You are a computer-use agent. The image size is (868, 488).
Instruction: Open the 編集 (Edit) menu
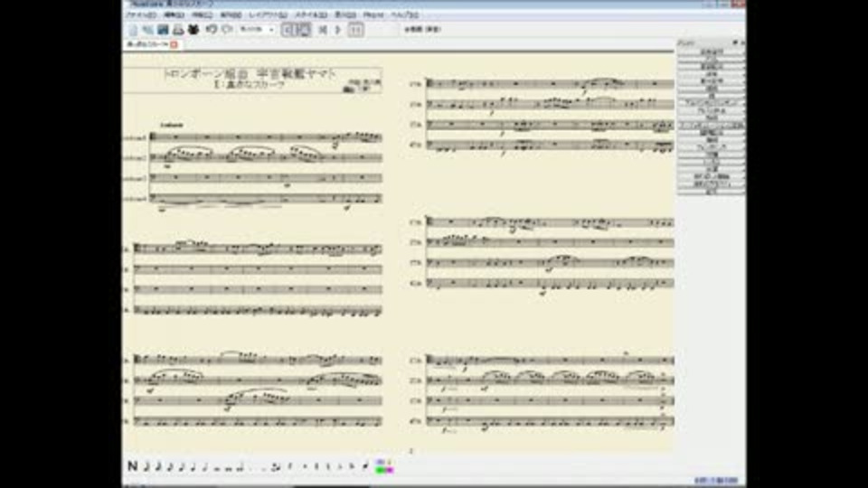[174, 15]
